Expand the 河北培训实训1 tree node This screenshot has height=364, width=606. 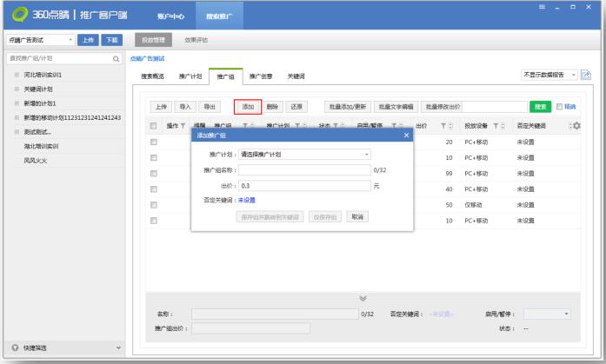pos(16,75)
